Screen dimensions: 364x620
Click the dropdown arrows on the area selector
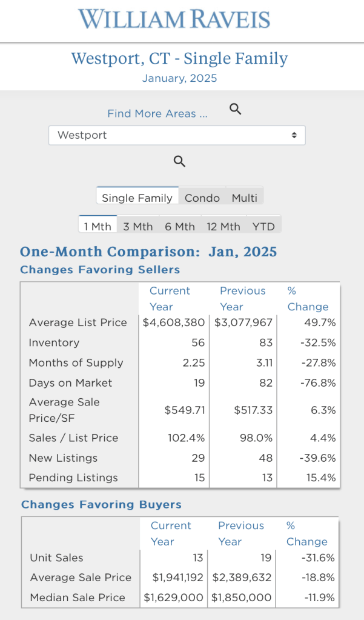point(294,135)
